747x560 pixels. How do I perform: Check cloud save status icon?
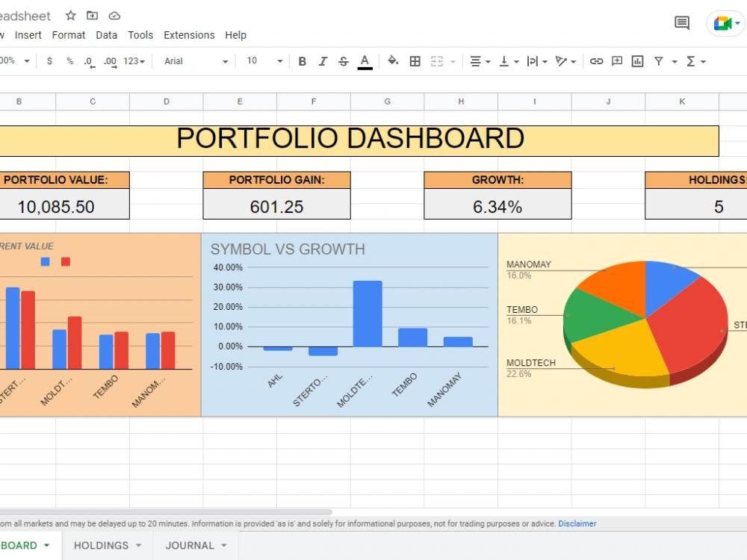point(114,16)
